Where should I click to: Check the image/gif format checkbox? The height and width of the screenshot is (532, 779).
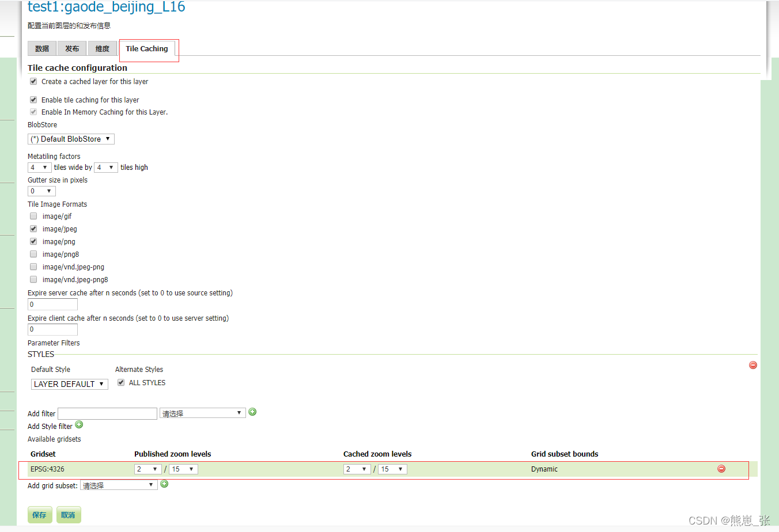point(33,216)
